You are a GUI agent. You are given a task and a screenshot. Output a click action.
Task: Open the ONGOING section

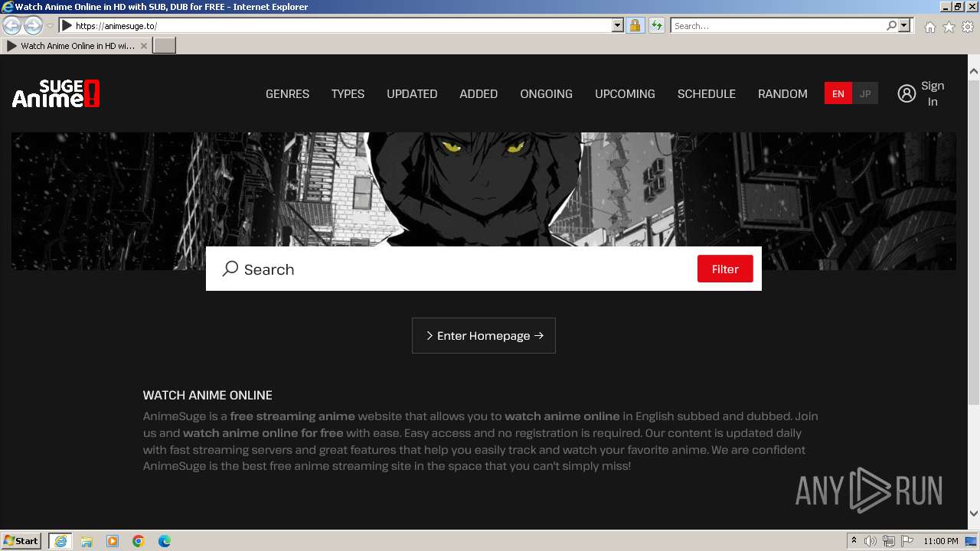(546, 93)
